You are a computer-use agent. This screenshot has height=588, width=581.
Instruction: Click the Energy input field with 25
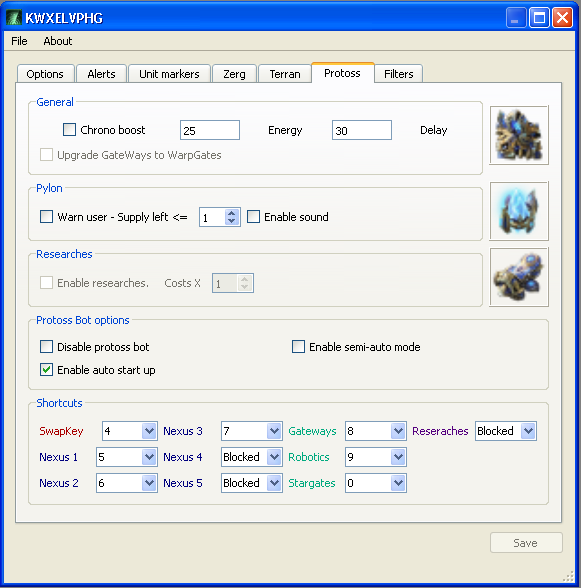pyautogui.click(x=210, y=130)
